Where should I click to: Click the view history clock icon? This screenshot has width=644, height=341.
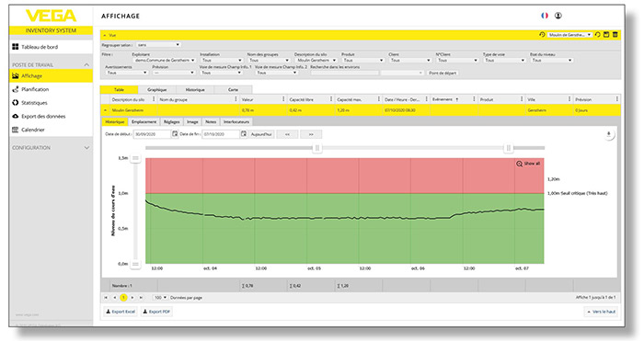(542, 35)
